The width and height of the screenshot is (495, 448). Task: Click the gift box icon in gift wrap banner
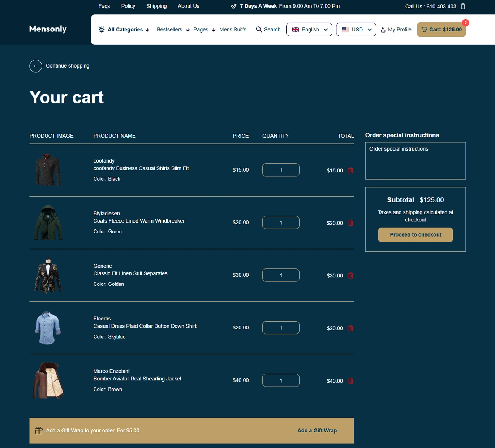39,430
